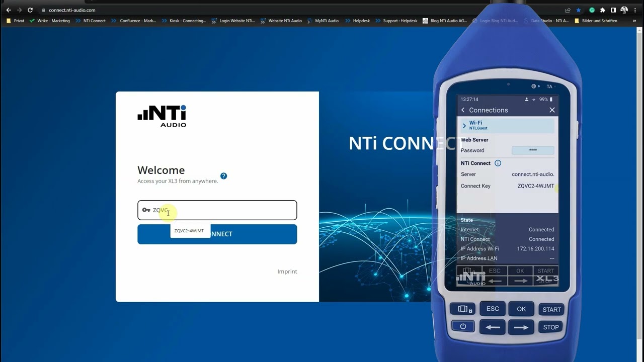
Task: Open the Blog NTi Audio AG... bookmark
Action: [445, 21]
